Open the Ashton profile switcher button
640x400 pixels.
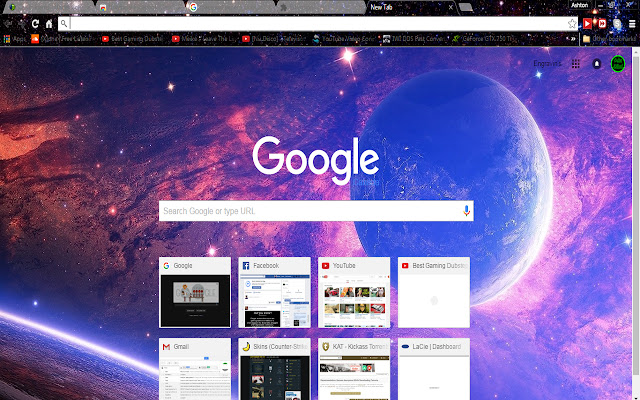pos(580,5)
